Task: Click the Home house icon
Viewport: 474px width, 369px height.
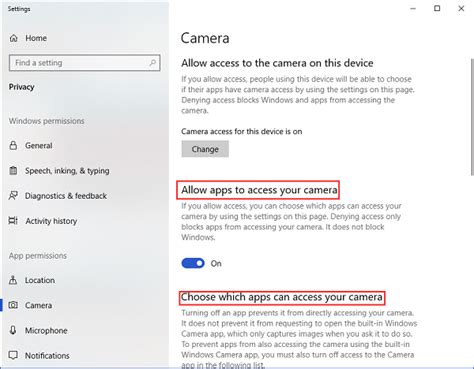Action: (x=13, y=38)
